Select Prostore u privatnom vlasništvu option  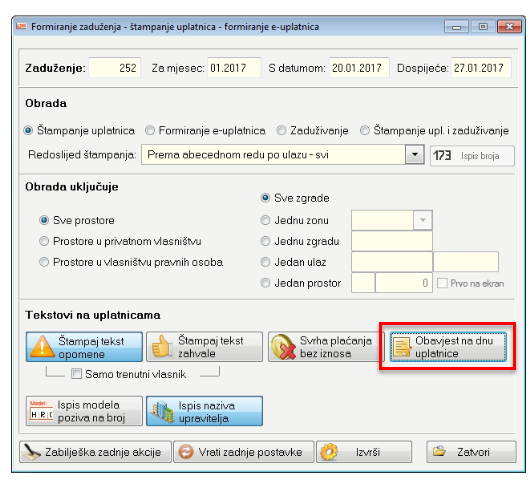tap(44, 241)
